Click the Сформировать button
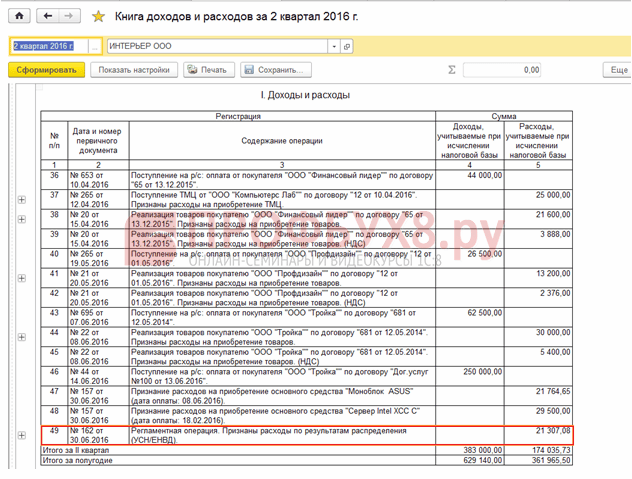 (x=46, y=70)
